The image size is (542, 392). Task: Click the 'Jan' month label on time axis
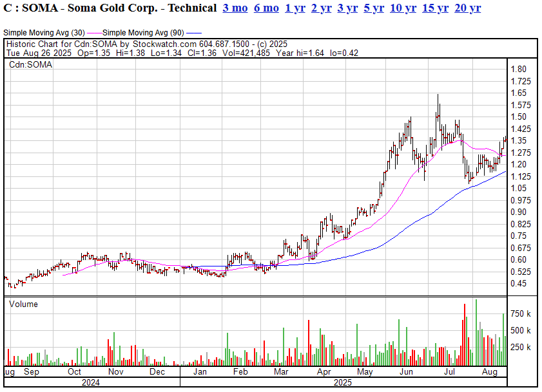point(200,372)
